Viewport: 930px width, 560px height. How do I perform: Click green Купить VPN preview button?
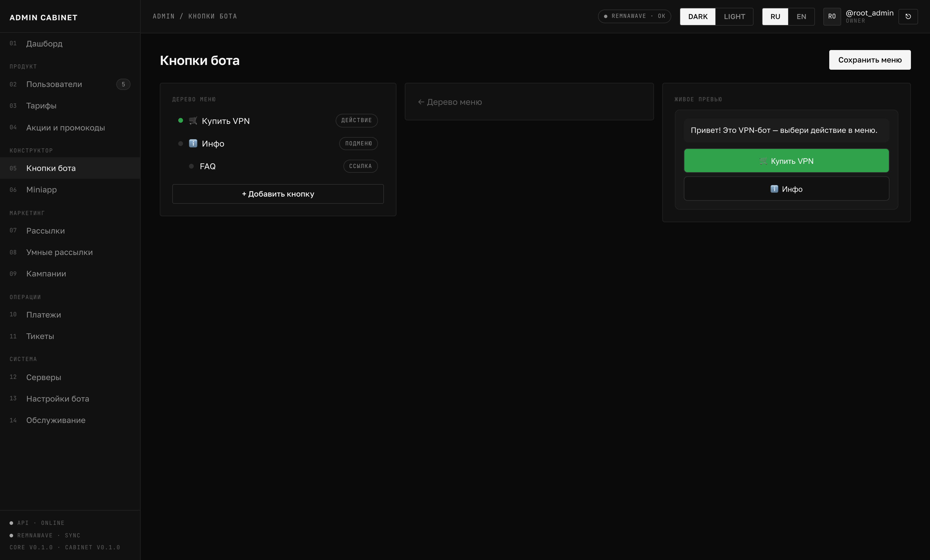(786, 161)
